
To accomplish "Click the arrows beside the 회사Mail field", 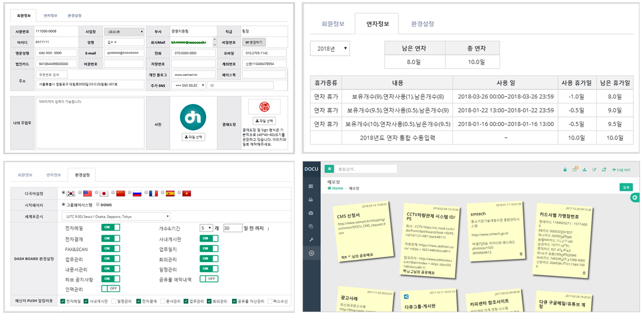I will click(214, 42).
